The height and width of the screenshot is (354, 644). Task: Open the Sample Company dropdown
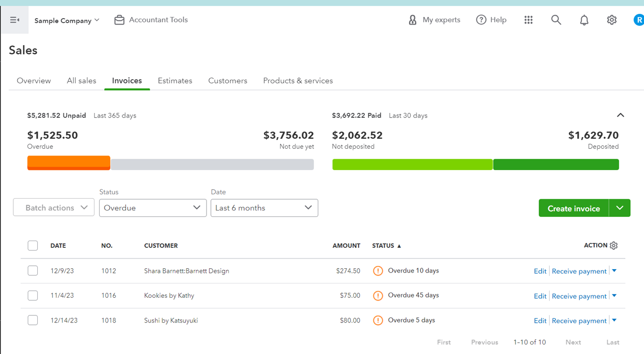(x=67, y=20)
